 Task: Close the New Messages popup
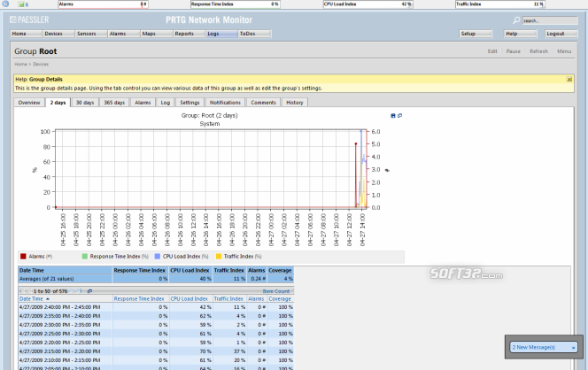pos(573,348)
